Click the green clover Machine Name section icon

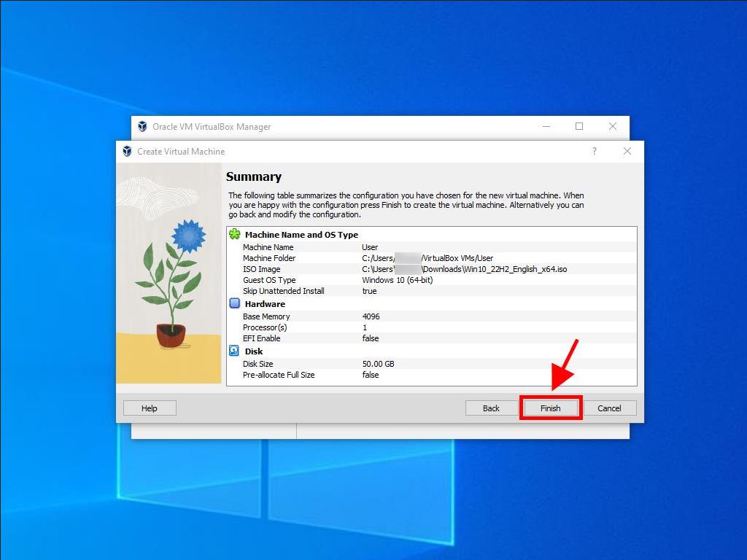(235, 235)
